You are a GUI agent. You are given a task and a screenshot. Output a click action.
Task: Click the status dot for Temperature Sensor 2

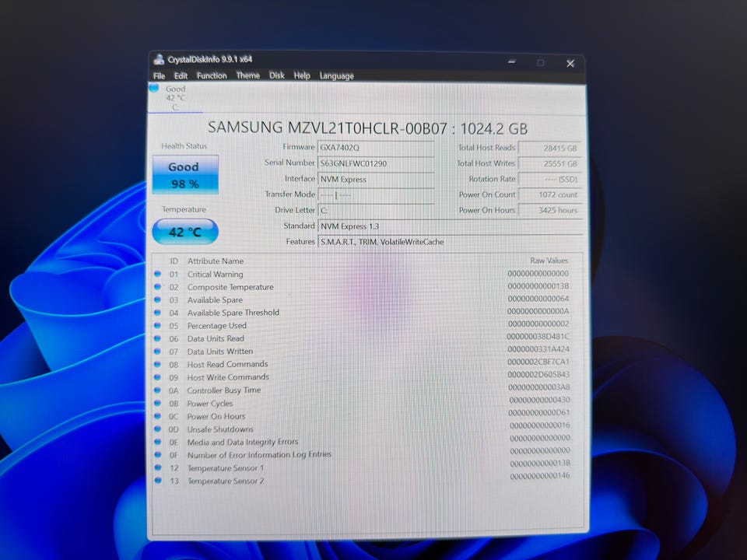158,481
